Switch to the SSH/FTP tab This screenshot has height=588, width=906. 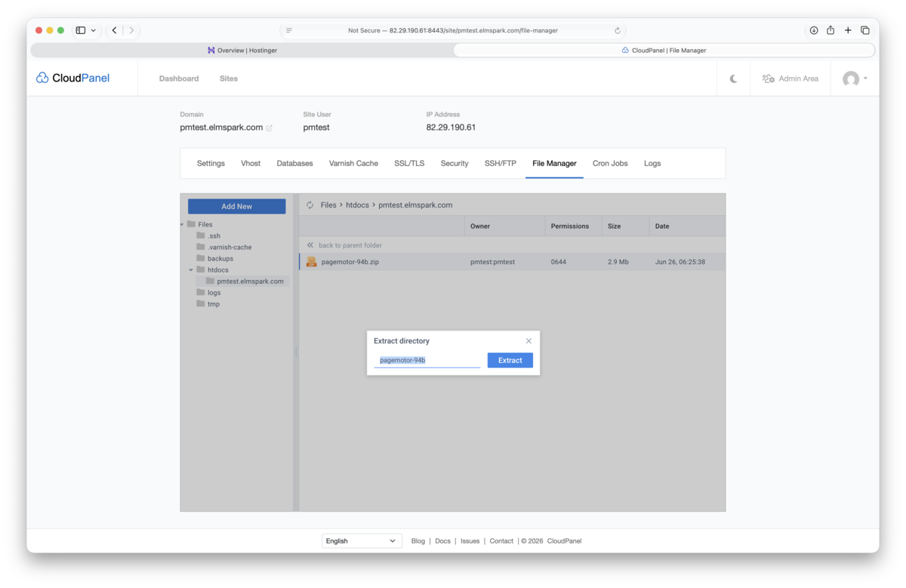coord(501,163)
